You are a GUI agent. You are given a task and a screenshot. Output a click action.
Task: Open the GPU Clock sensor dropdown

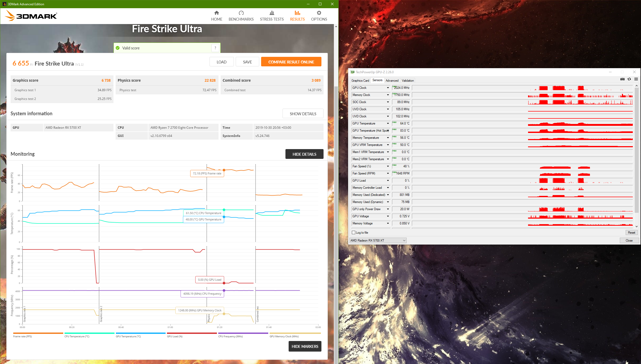click(388, 88)
